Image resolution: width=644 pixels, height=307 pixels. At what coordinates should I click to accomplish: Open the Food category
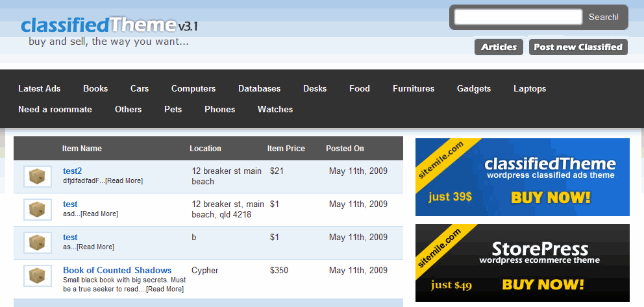360,89
